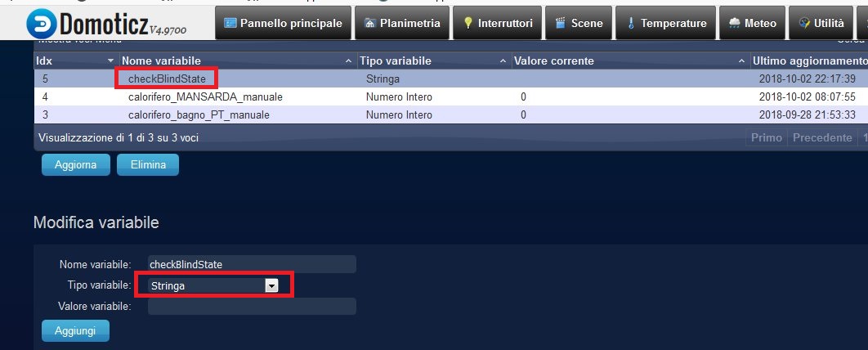Click timestamp 2018-09-28 21:53:33
This screenshot has width=868, height=350.
[x=808, y=115]
